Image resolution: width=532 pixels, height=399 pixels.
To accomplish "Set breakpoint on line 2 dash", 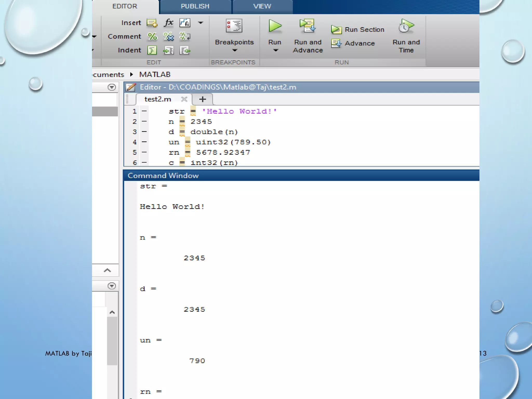I will [144, 122].
